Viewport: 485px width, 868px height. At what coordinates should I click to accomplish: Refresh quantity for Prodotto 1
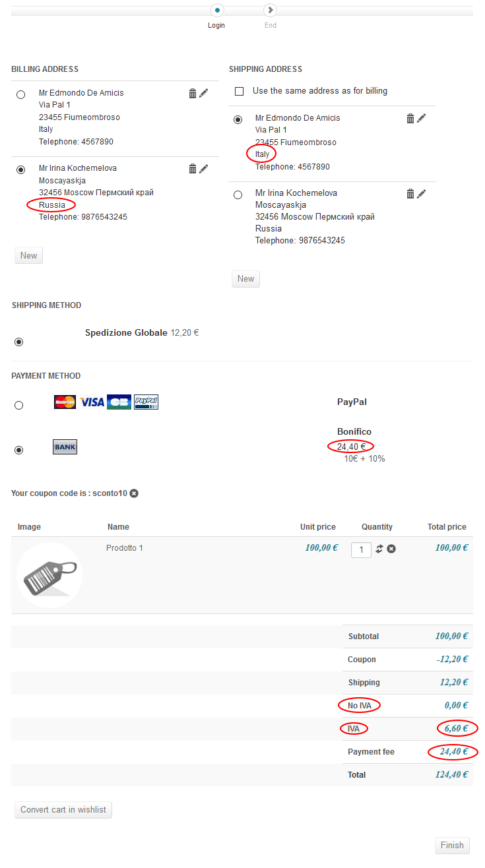pyautogui.click(x=379, y=549)
